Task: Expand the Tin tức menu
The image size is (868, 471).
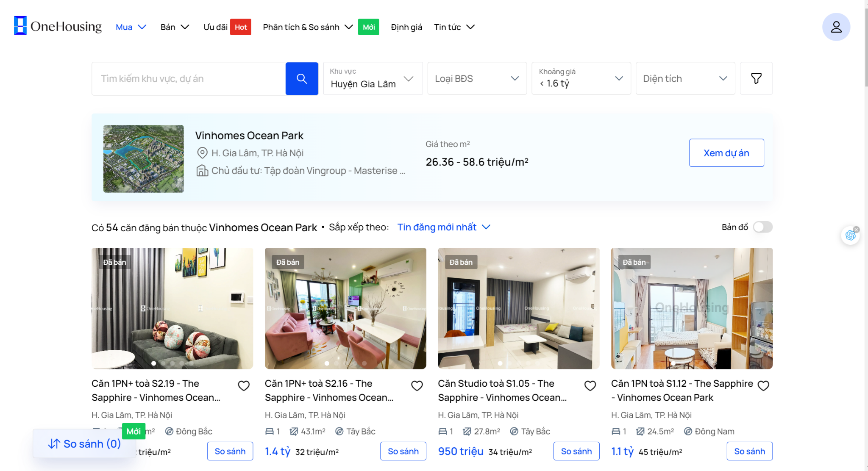Action: [x=454, y=27]
